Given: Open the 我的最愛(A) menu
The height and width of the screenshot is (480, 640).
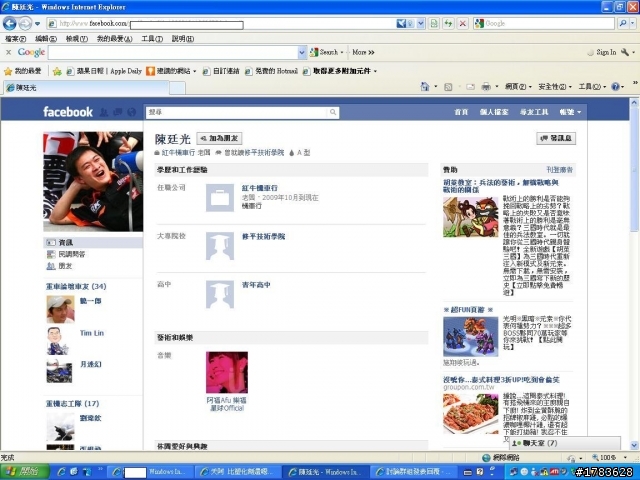Looking at the screenshot, I should tap(114, 39).
